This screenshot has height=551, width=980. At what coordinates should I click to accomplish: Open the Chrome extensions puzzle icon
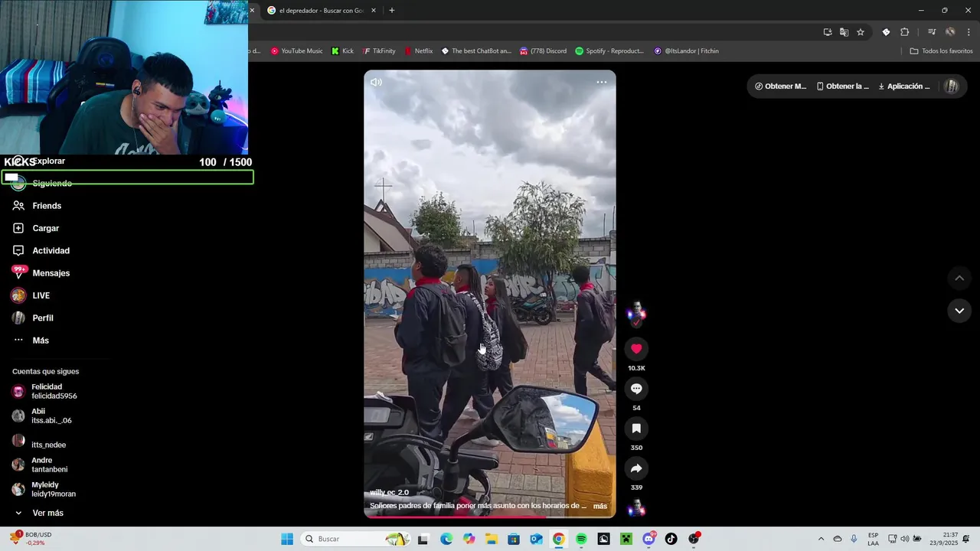pos(905,32)
